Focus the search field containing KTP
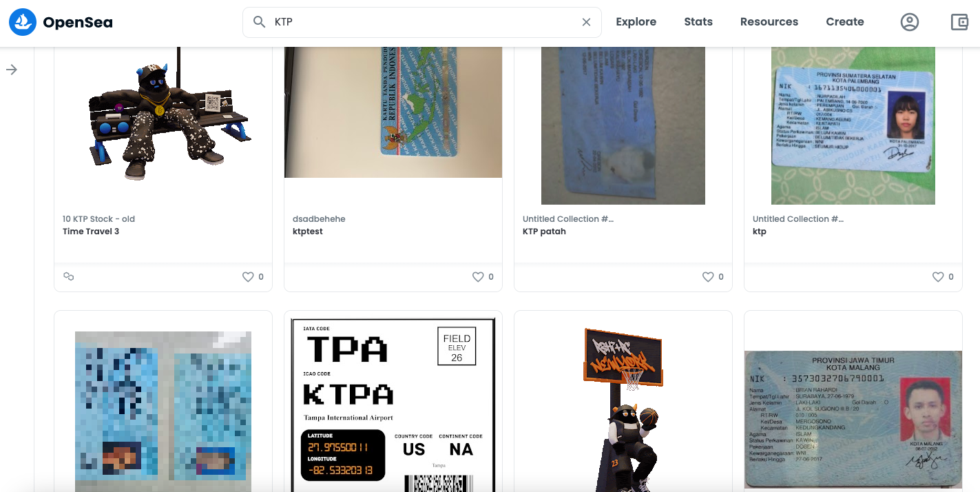Image resolution: width=980 pixels, height=492 pixels. 422,22
